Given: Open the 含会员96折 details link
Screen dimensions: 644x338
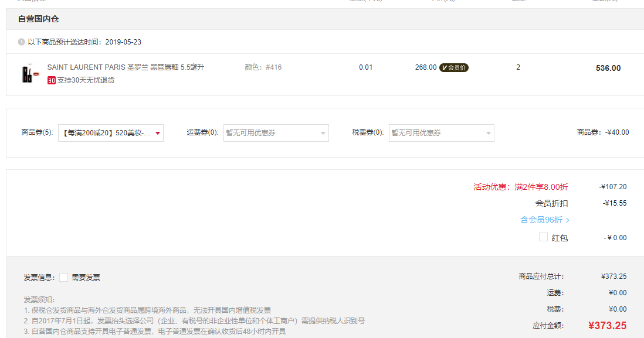Looking at the screenshot, I should point(545,220).
